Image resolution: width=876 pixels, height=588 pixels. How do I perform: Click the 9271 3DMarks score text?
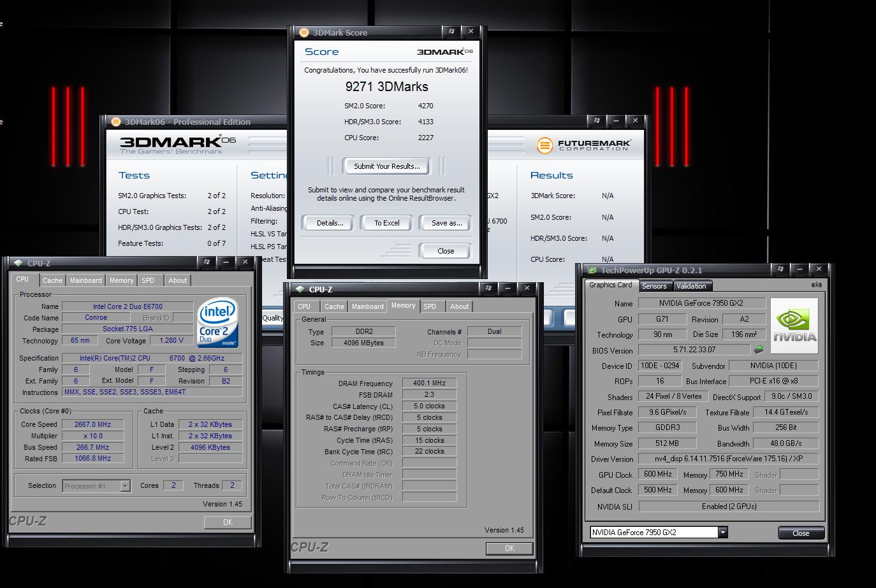[x=386, y=87]
